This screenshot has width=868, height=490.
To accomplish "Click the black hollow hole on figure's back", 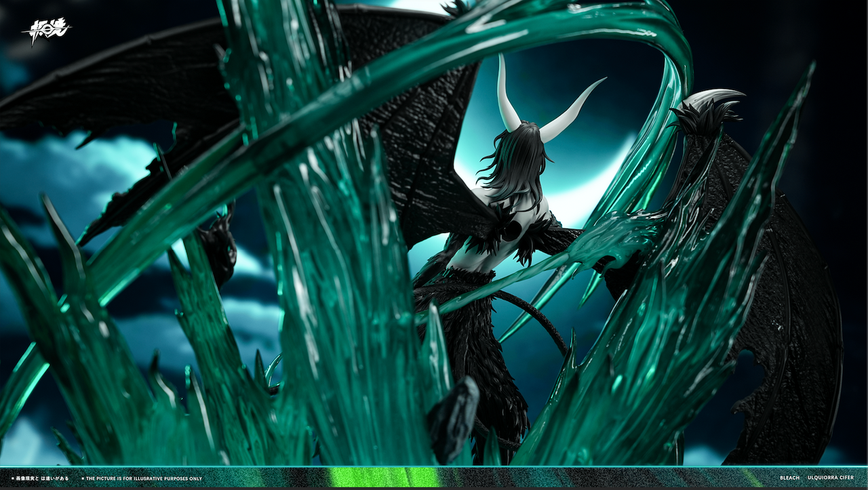I will point(511,231).
